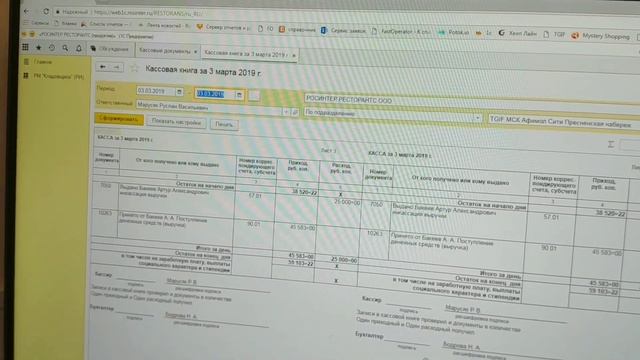Open Search magnifier in 1C toolbar
This screenshot has height=360, width=640.
click(65, 48)
